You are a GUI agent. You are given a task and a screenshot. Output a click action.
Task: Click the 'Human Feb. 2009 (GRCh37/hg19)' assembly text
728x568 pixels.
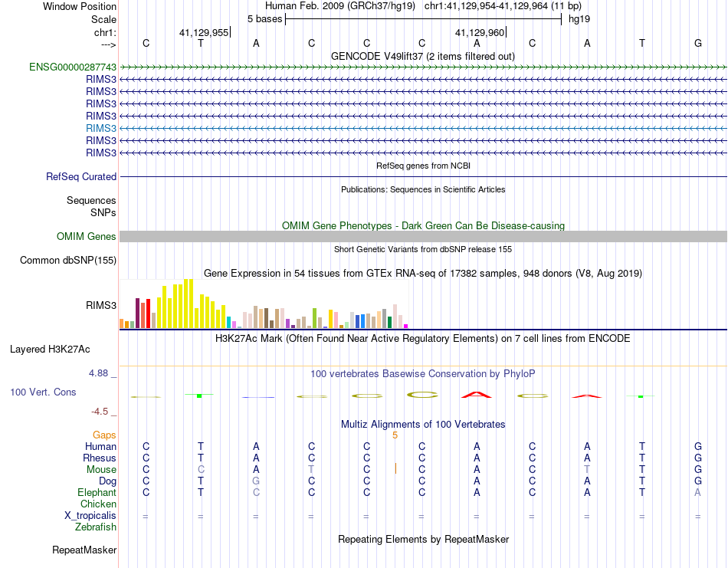341,6
